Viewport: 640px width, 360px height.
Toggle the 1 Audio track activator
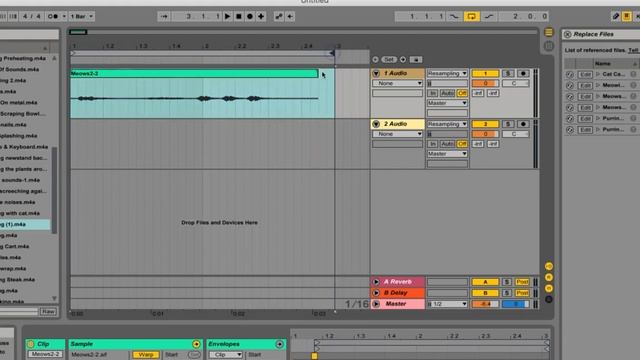(x=485, y=73)
